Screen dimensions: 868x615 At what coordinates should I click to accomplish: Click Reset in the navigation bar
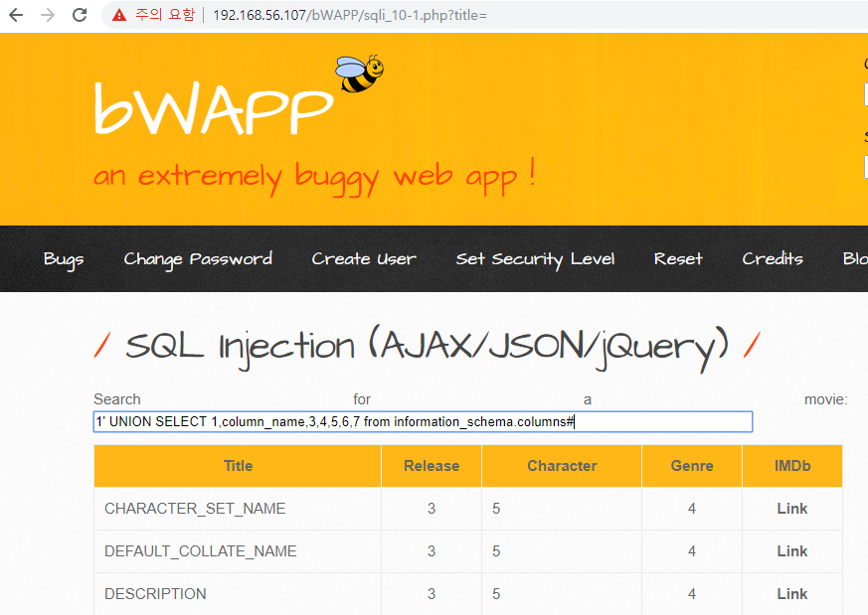pos(678,259)
